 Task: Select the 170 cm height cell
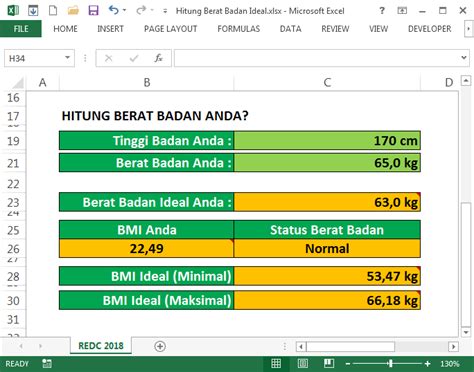[x=327, y=141]
